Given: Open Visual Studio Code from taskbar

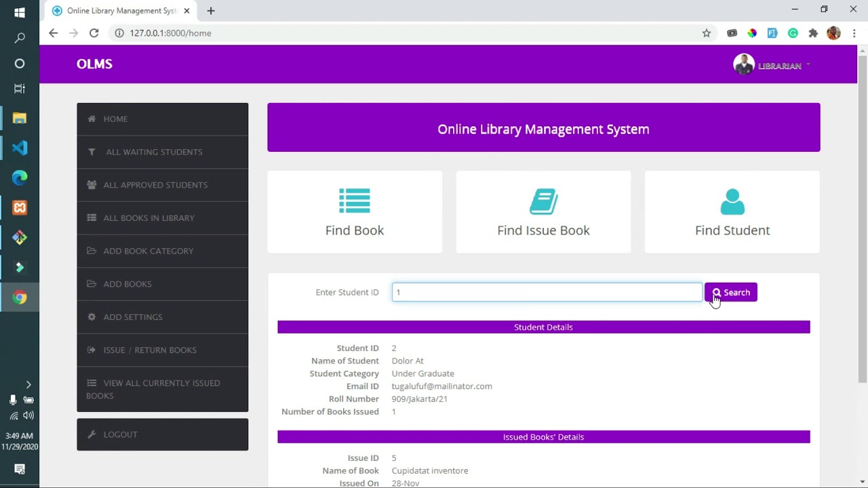Looking at the screenshot, I should (20, 148).
